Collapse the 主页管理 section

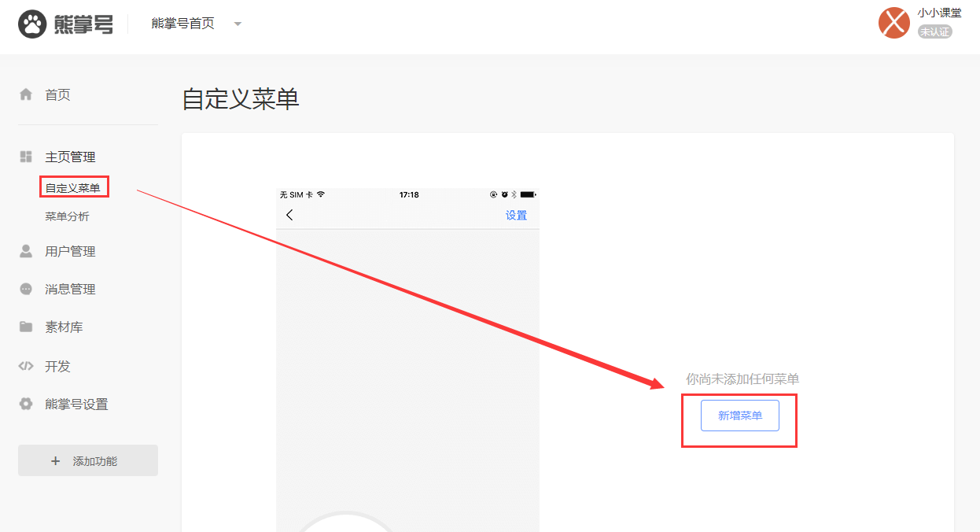pyautogui.click(x=70, y=157)
